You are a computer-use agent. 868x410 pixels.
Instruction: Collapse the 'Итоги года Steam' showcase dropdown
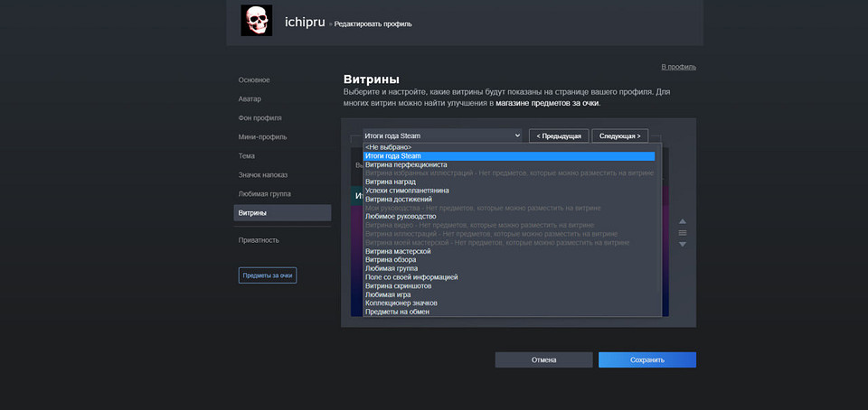click(442, 135)
